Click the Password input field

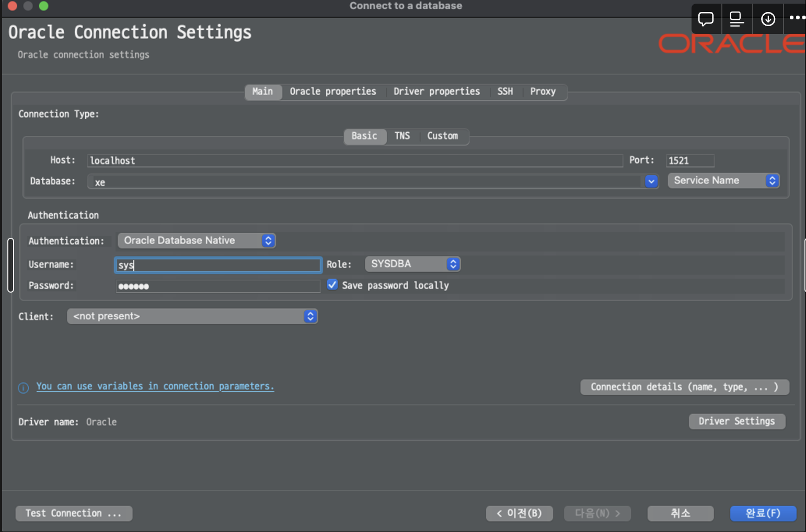tap(218, 286)
